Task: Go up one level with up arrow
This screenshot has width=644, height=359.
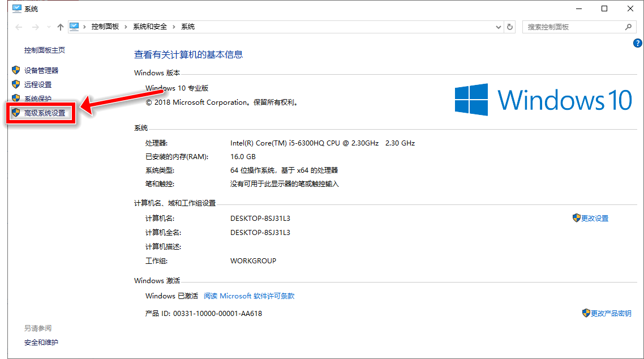Action: point(61,27)
